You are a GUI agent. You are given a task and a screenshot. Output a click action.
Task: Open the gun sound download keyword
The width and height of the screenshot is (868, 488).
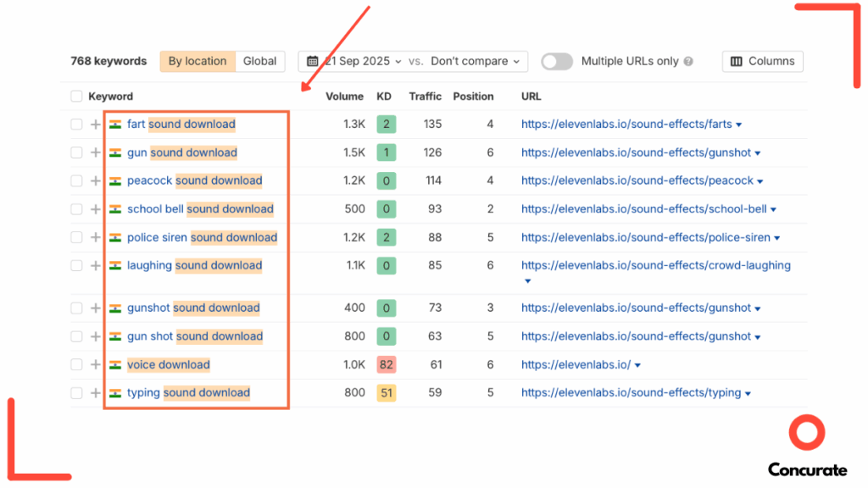tap(182, 152)
